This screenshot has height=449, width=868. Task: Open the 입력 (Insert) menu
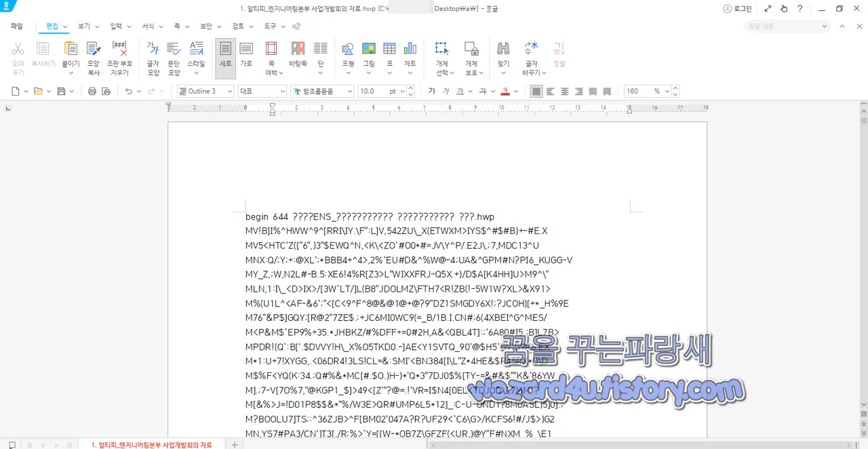pyautogui.click(x=116, y=26)
